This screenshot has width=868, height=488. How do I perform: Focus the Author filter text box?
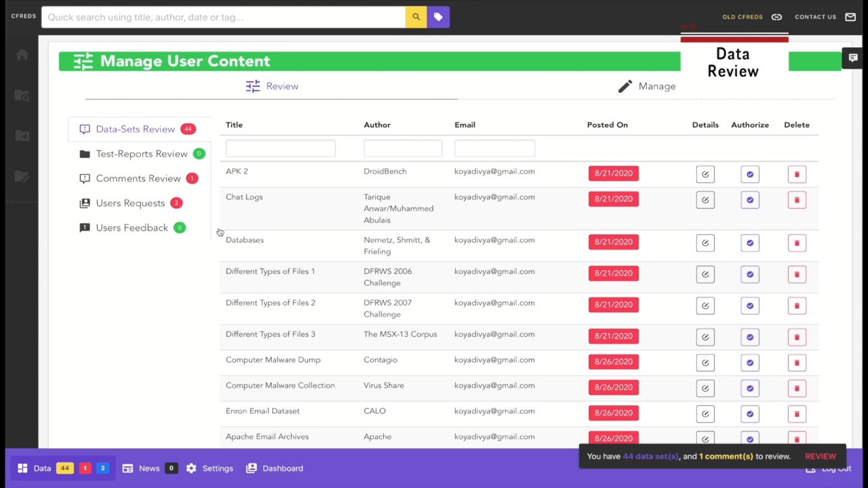(402, 149)
